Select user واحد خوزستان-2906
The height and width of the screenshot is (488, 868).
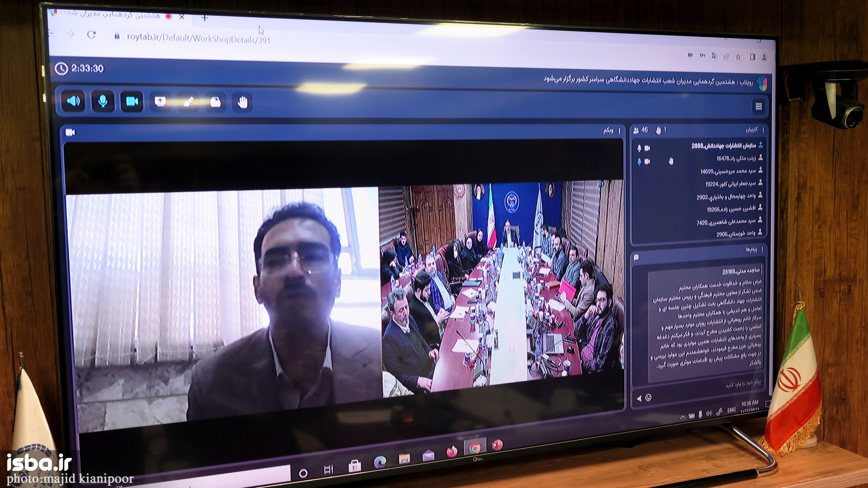click(736, 234)
